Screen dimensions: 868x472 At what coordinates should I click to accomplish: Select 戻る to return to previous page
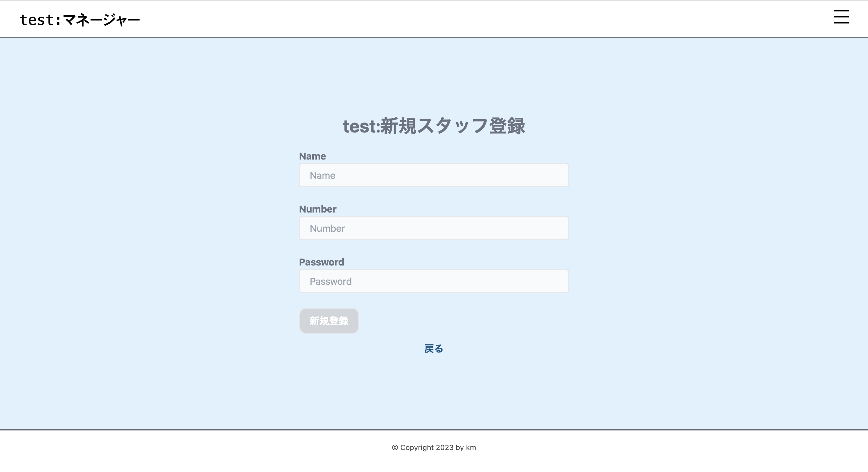tap(434, 349)
